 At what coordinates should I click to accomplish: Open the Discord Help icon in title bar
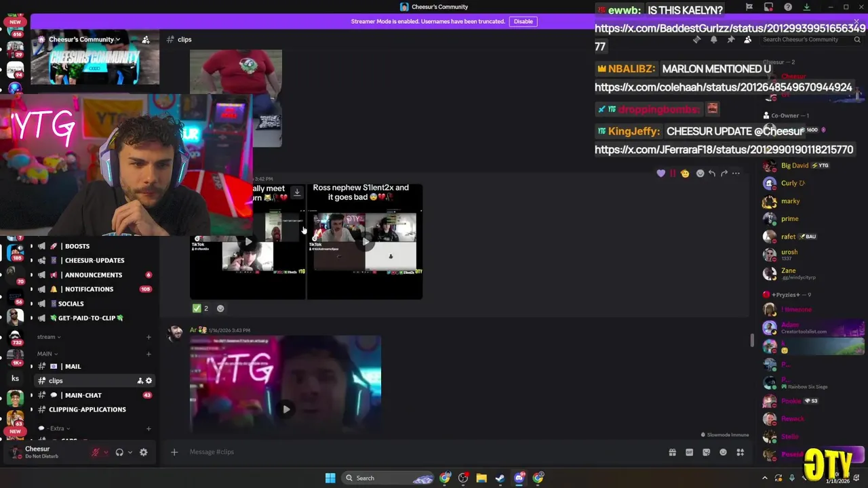788,7
